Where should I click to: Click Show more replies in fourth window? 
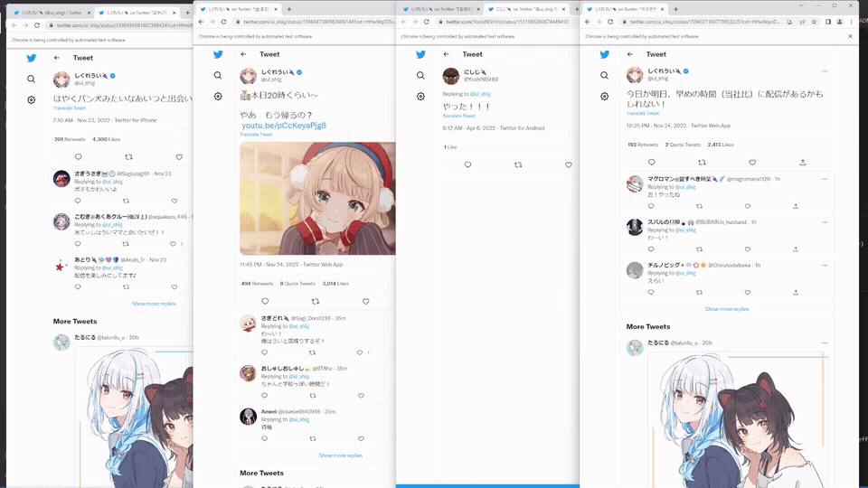(727, 309)
